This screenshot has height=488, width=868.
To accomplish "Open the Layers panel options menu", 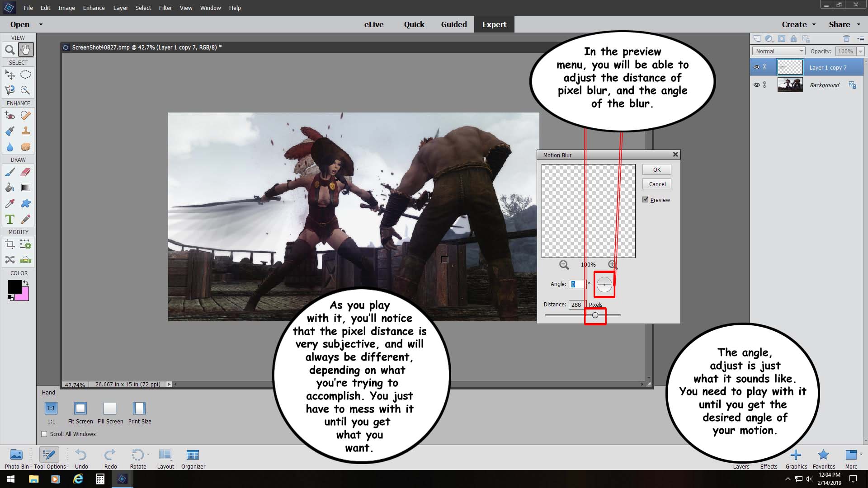I will coord(860,39).
